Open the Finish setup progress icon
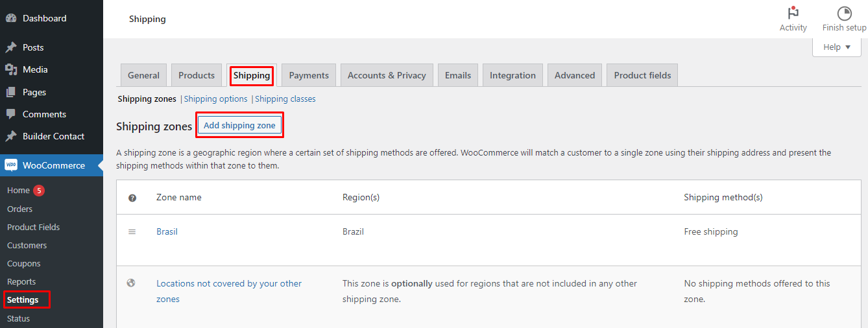The image size is (868, 328). pos(844,14)
